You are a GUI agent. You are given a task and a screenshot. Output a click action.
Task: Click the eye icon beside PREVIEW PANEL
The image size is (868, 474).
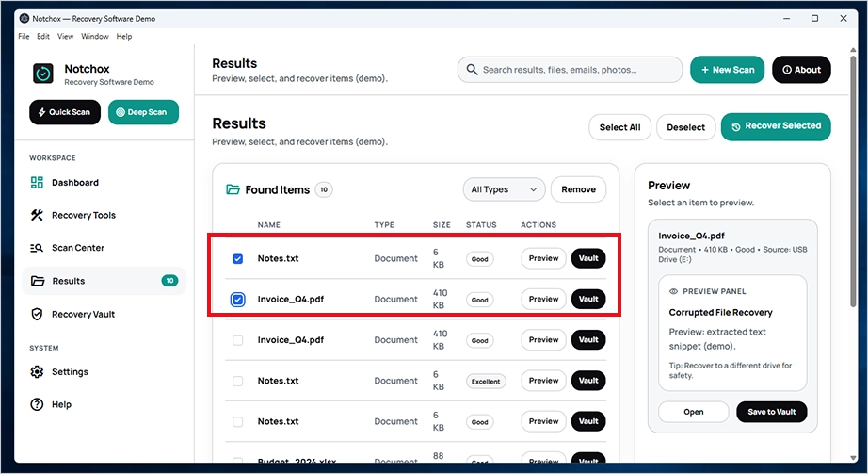tap(674, 291)
